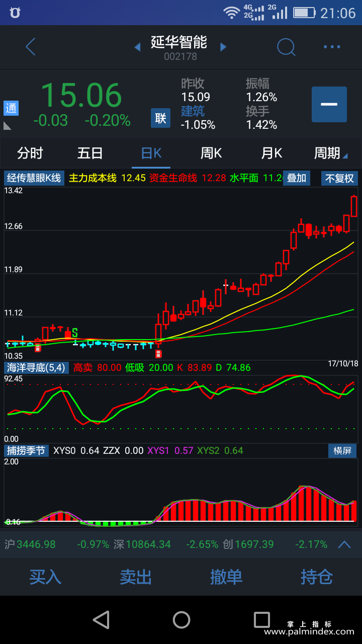Go back using the left chevron
This screenshot has width=362, height=644.
(x=31, y=47)
